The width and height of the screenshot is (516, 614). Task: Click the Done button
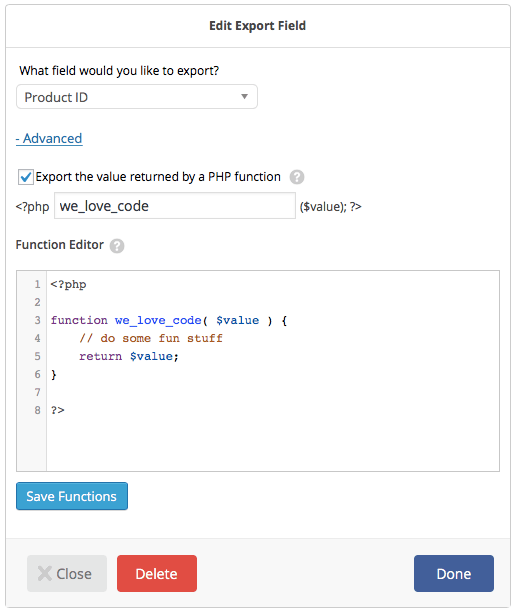coord(454,573)
